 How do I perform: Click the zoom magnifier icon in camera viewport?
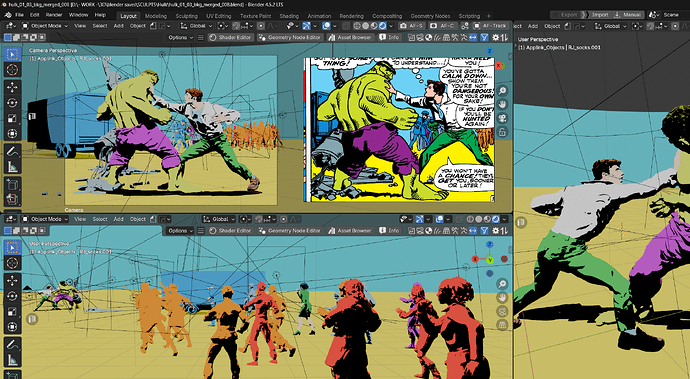tap(502, 91)
